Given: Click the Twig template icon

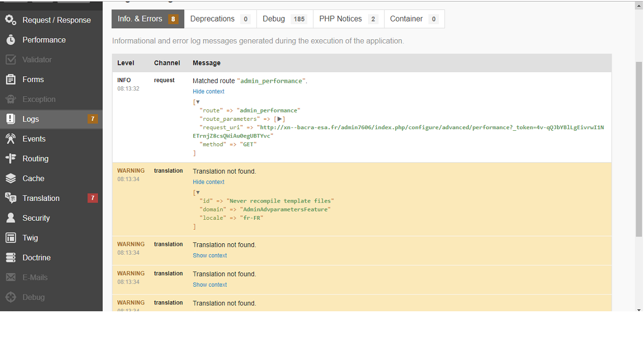Looking at the screenshot, I should (10, 238).
